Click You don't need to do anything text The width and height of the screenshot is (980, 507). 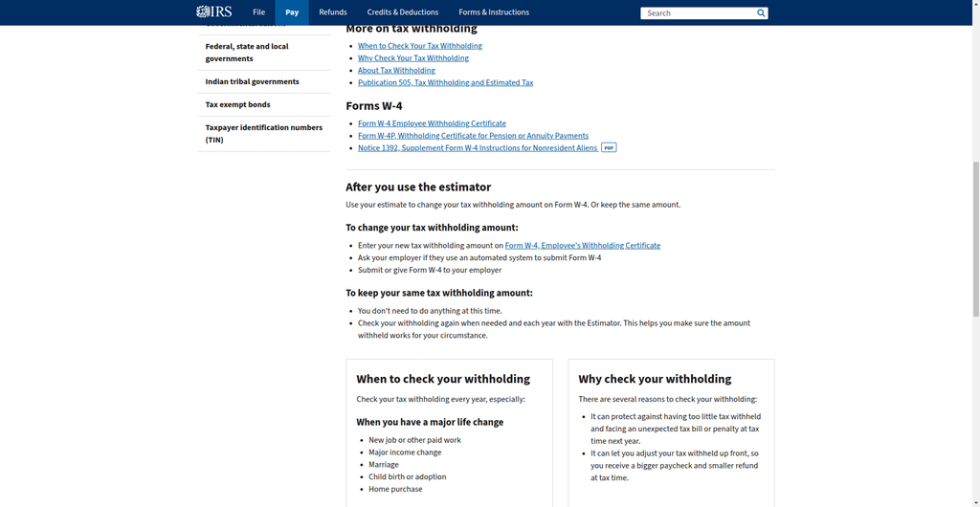430,311
